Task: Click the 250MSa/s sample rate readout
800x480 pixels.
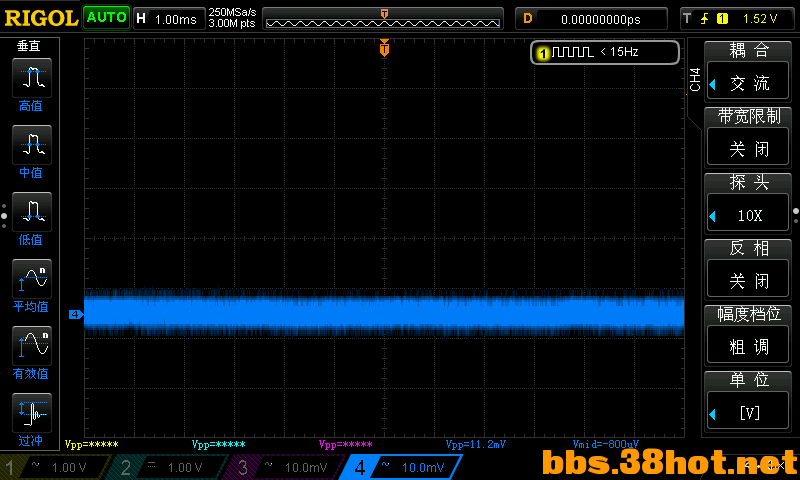Action: pyautogui.click(x=232, y=12)
